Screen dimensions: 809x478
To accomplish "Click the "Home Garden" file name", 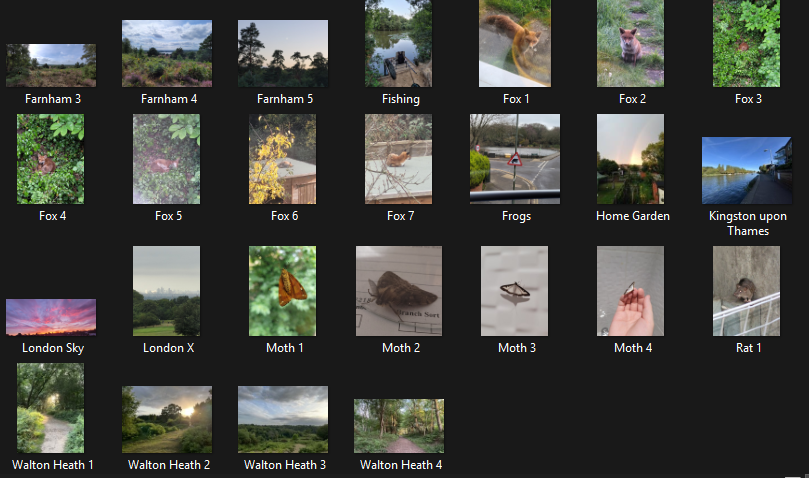I will [x=633, y=216].
